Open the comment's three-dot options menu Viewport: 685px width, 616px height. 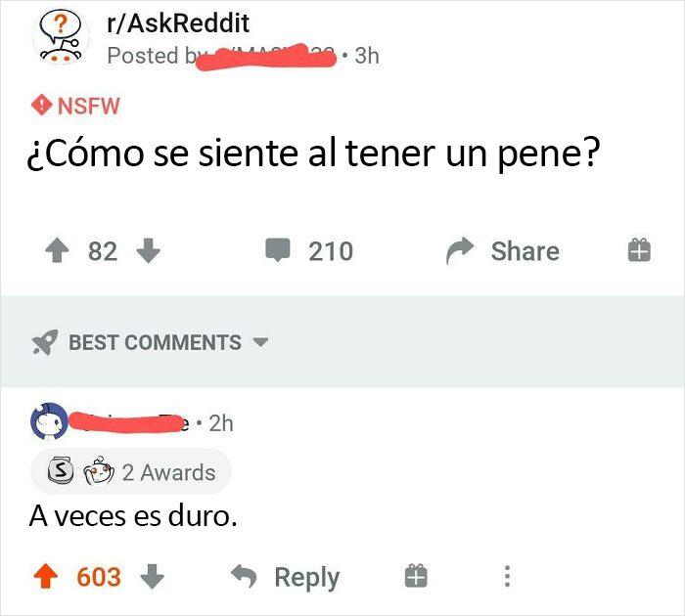point(506,577)
